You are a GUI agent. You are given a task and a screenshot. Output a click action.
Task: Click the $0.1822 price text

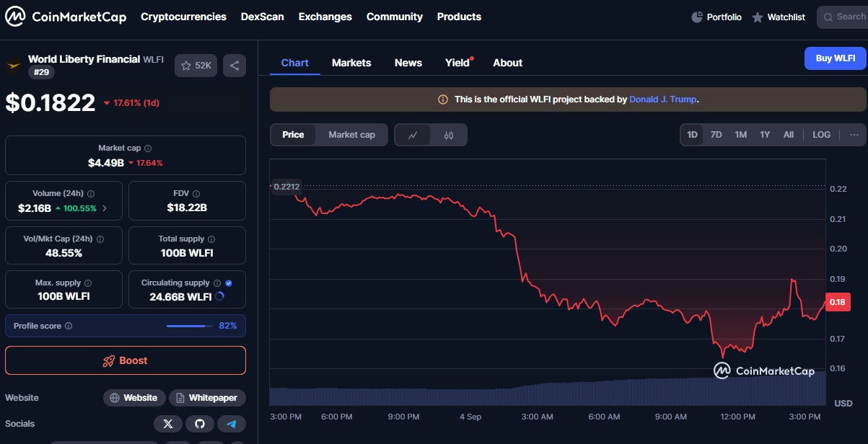[x=51, y=102]
